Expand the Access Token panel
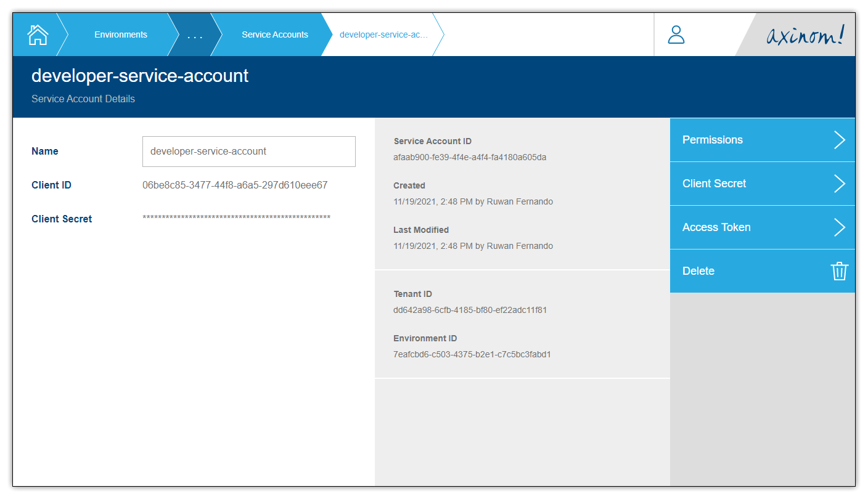Viewport: 868px width, 499px height. coord(740,227)
